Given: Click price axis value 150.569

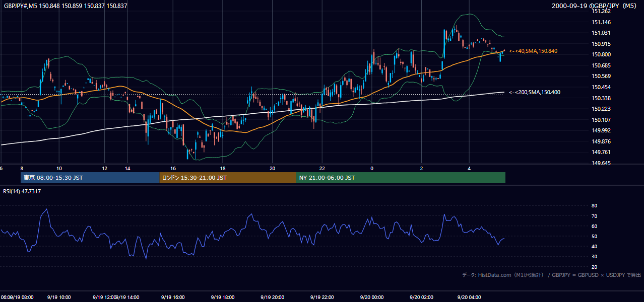Looking at the screenshot, I should point(601,76).
